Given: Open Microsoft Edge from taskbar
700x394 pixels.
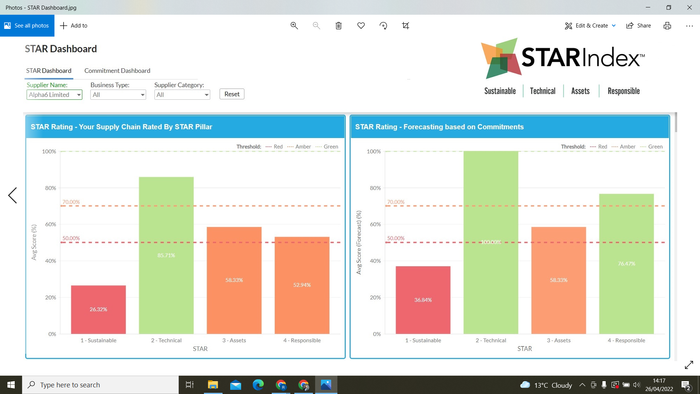Looking at the screenshot, I should point(258,385).
